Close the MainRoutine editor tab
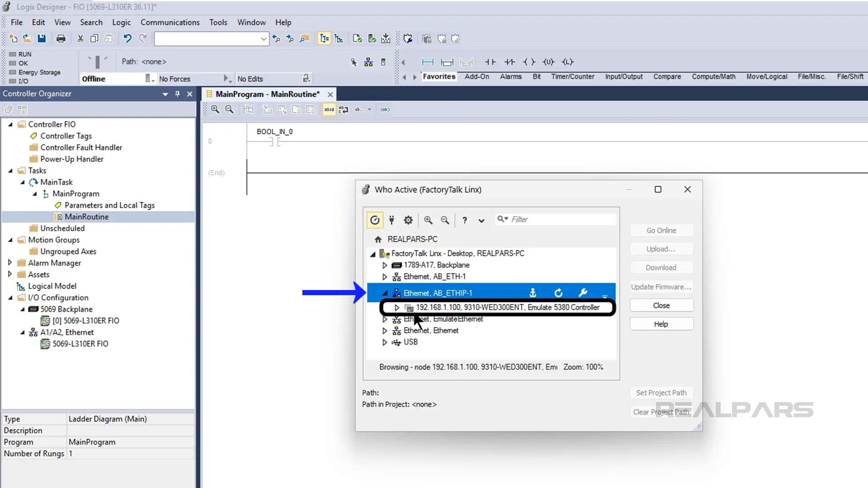This screenshot has height=488, width=868. (x=330, y=94)
